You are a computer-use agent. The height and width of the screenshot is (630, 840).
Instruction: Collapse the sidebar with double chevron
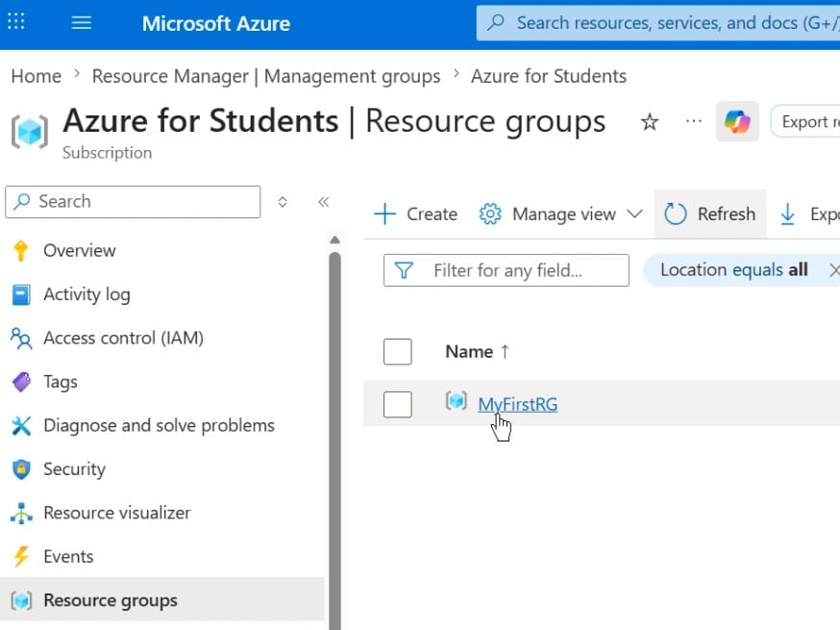[323, 202]
